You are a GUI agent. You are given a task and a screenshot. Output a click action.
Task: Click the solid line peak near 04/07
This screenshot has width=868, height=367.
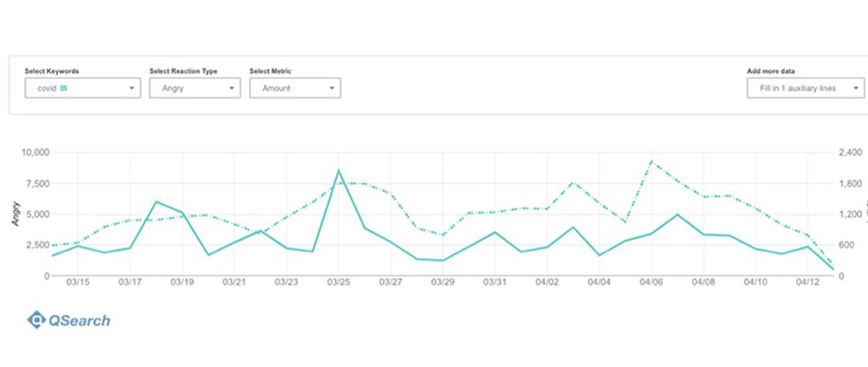click(677, 215)
